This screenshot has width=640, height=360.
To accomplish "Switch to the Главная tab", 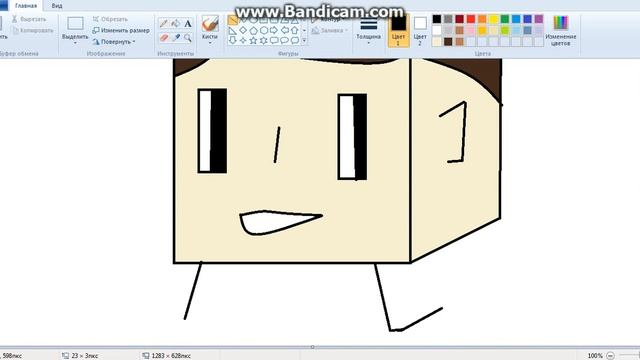I will pyautogui.click(x=26, y=6).
